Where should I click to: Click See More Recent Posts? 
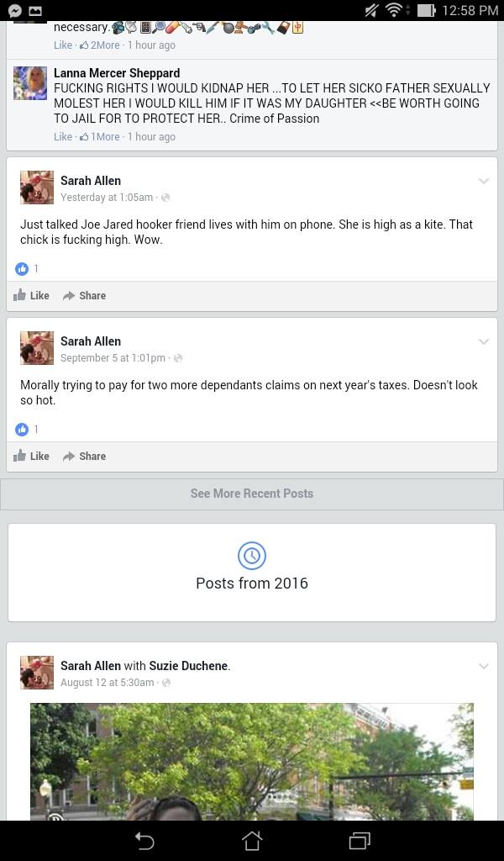pyautogui.click(x=252, y=494)
